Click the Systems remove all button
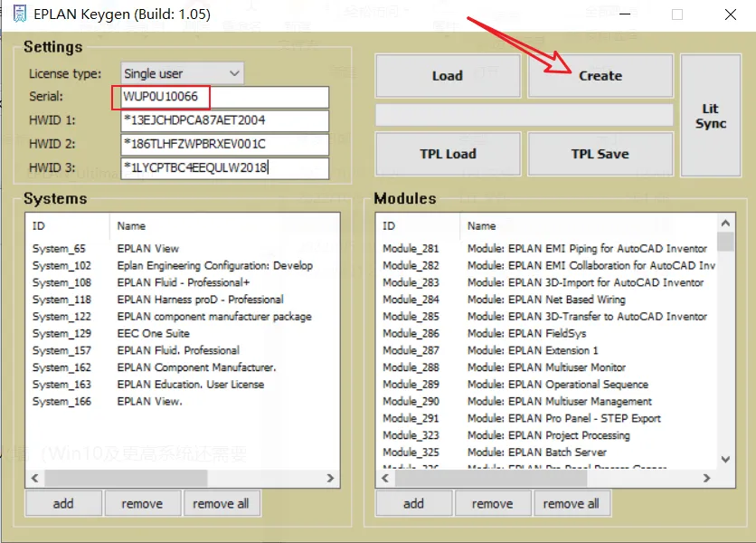This screenshot has height=543, width=756. tap(222, 503)
